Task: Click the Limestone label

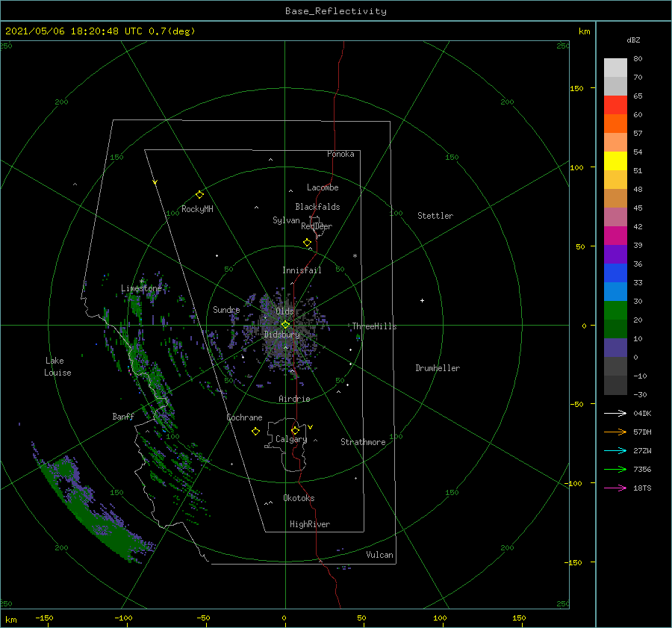Action: point(141,288)
